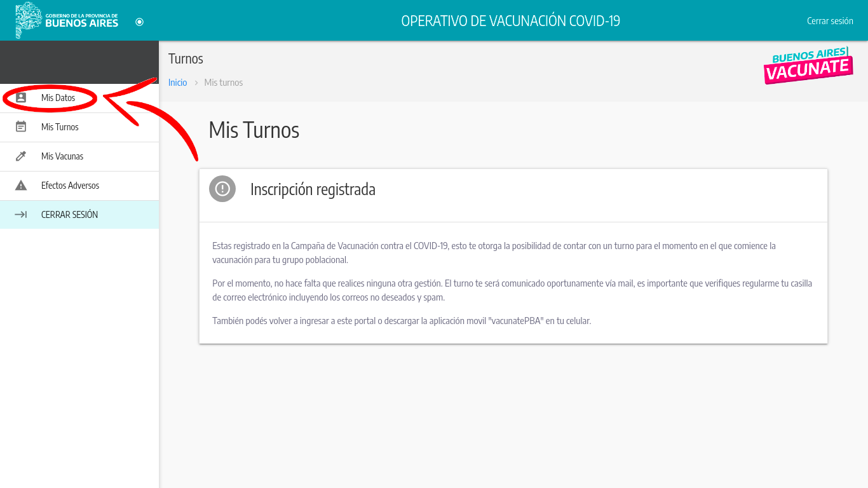Open the Mis Datos menu item

[x=58, y=98]
